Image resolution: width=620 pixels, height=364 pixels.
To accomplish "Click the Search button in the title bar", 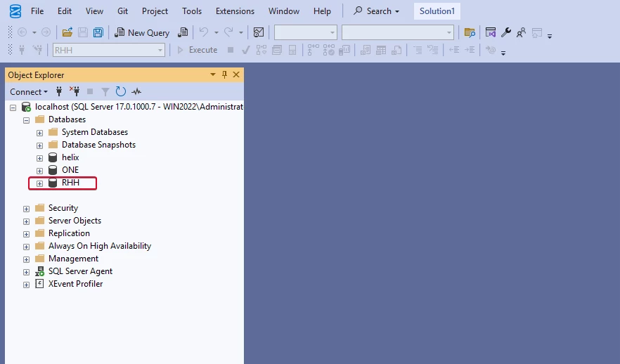I will tap(376, 11).
